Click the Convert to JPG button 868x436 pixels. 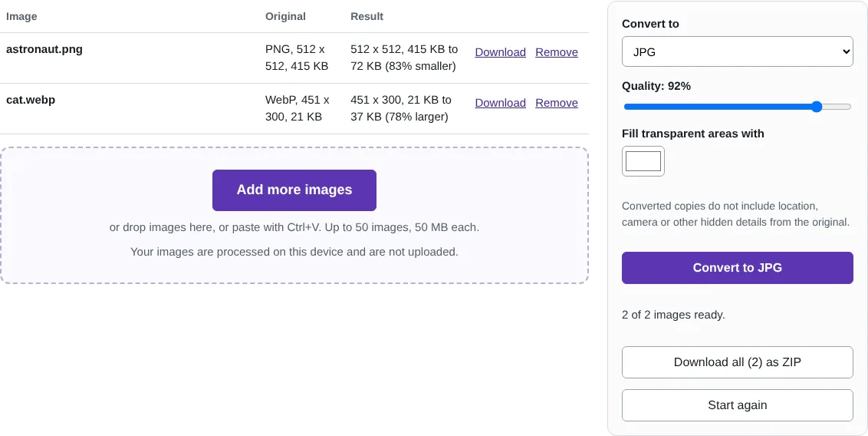pos(738,268)
